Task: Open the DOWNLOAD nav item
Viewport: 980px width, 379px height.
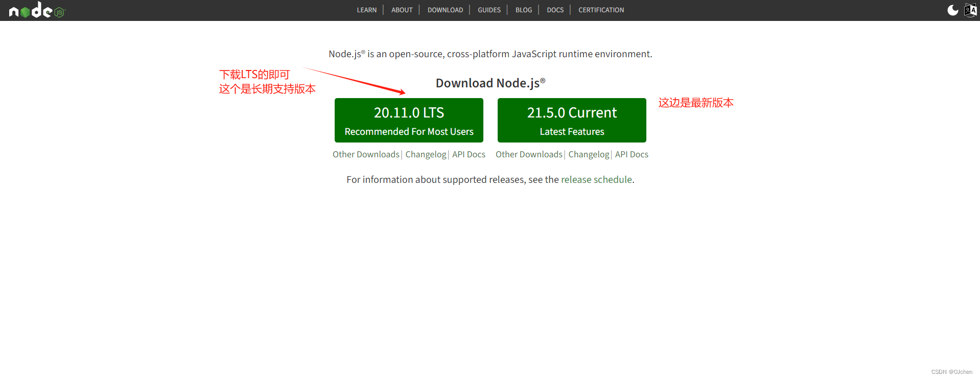Action: [x=445, y=10]
